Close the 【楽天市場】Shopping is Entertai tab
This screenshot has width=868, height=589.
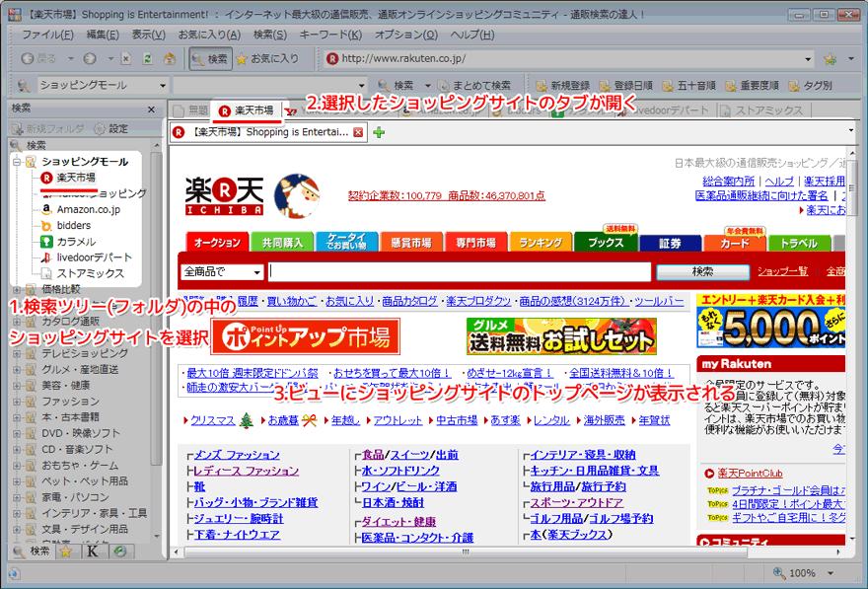point(358,132)
